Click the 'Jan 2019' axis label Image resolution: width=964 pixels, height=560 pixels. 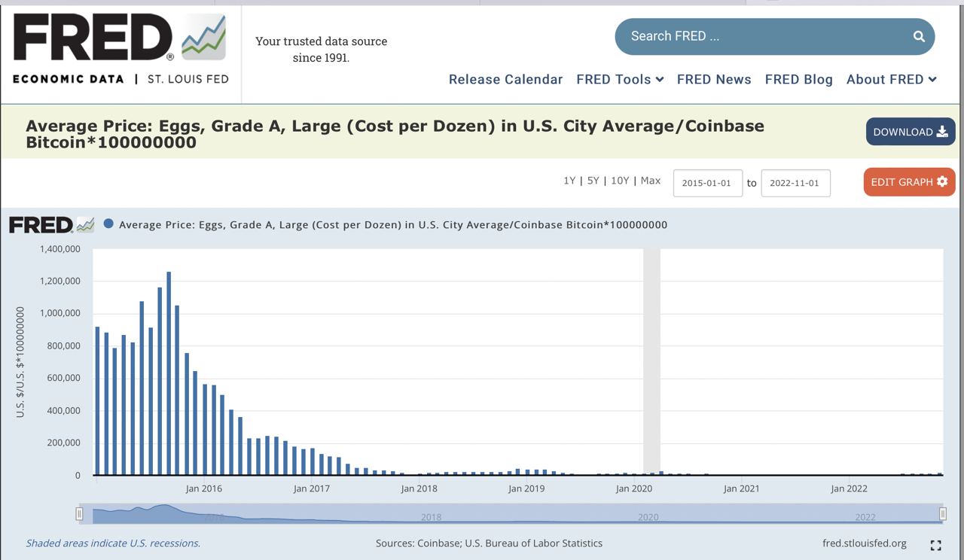coord(526,488)
